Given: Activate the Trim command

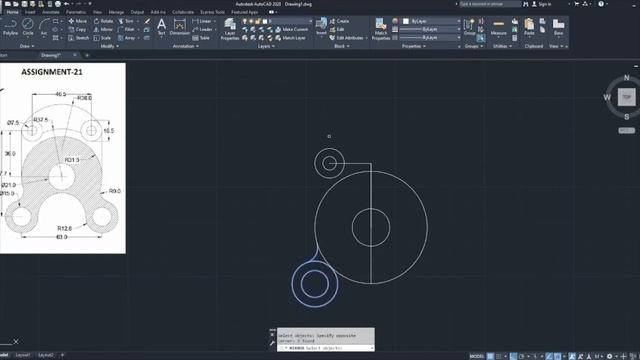Looking at the screenshot, I should (x=126, y=21).
